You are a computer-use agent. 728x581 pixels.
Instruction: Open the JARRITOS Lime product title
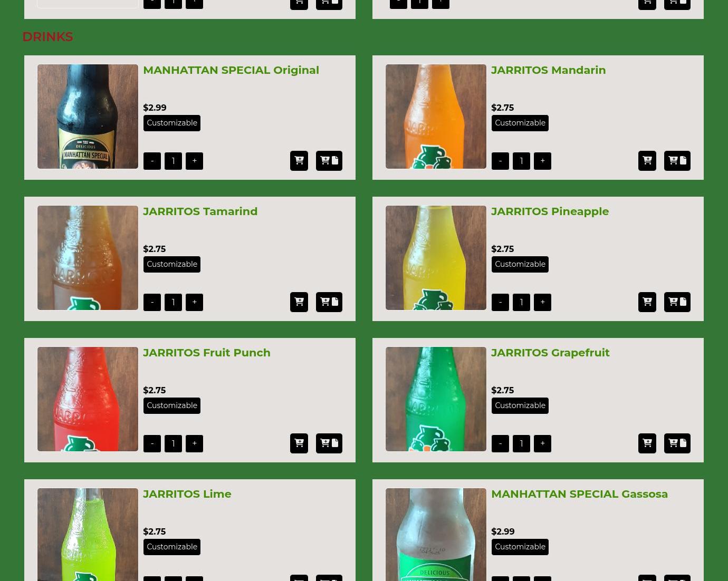(x=187, y=494)
